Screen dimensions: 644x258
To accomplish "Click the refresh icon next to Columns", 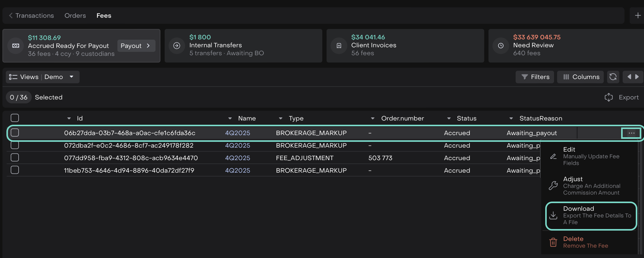I will 613,77.
